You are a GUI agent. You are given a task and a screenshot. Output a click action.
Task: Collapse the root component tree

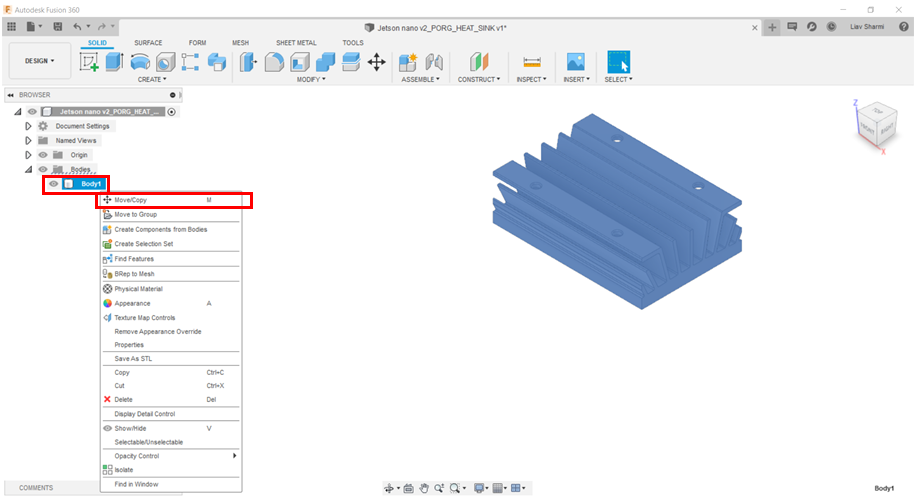point(18,112)
